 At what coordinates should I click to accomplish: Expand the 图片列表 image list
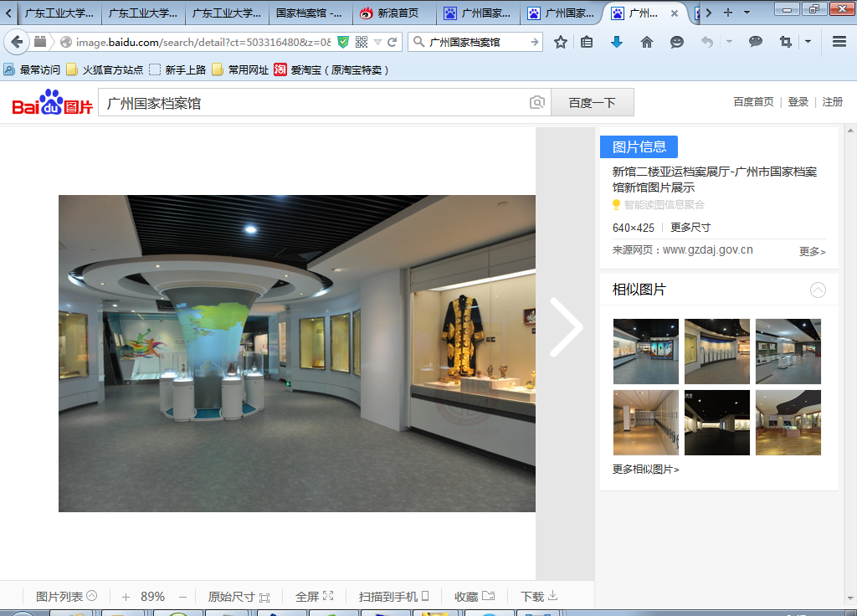tap(66, 597)
